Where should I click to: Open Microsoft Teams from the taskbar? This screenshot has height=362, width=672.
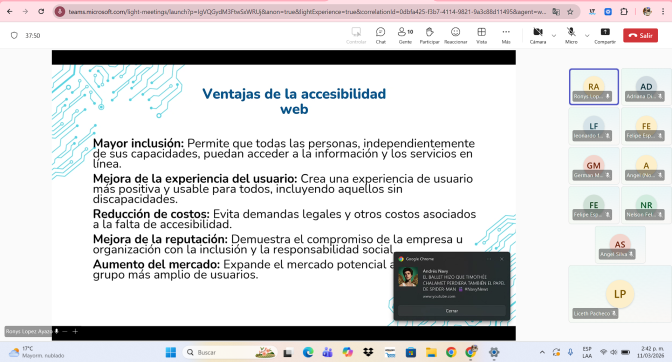tap(327, 352)
